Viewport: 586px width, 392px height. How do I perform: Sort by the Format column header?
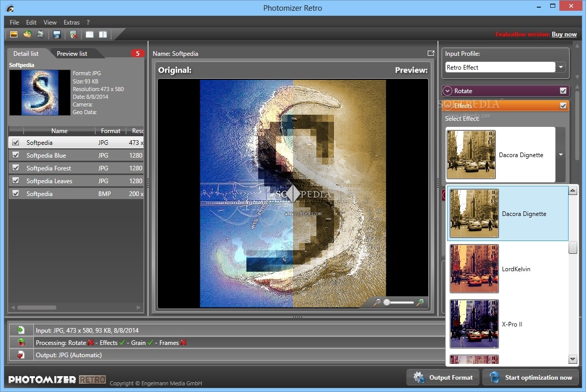coord(110,130)
